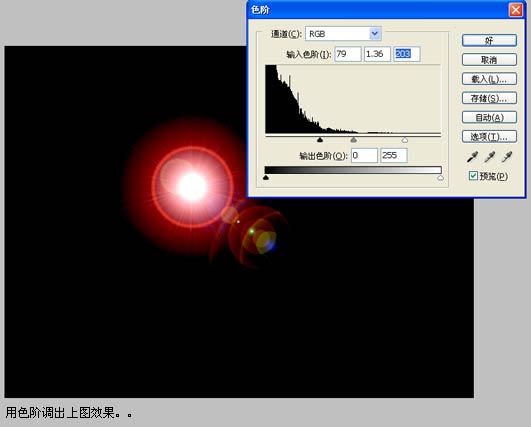Select the black point eyedropper
531x427 pixels.
472,157
